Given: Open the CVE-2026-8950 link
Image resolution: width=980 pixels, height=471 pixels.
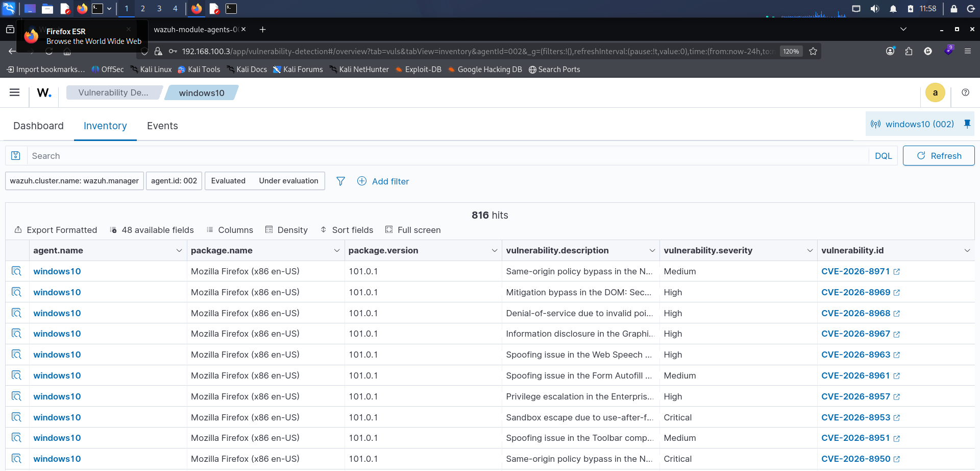Looking at the screenshot, I should pyautogui.click(x=855, y=459).
